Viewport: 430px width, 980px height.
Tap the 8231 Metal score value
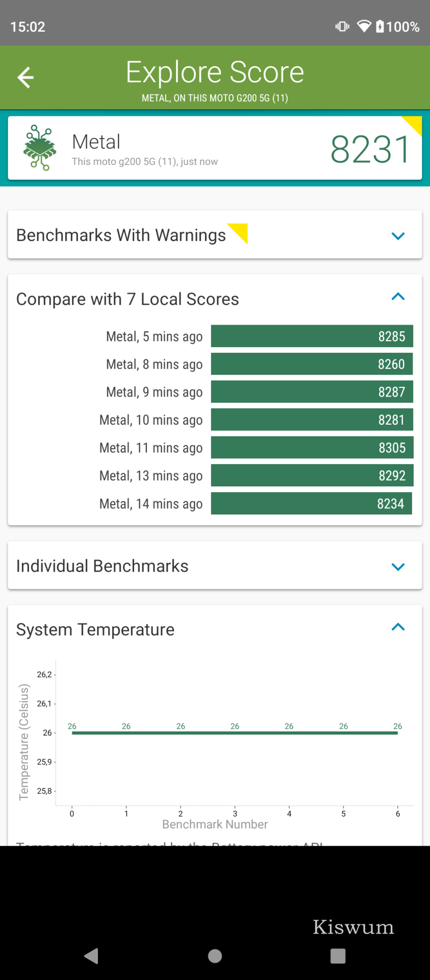(370, 150)
